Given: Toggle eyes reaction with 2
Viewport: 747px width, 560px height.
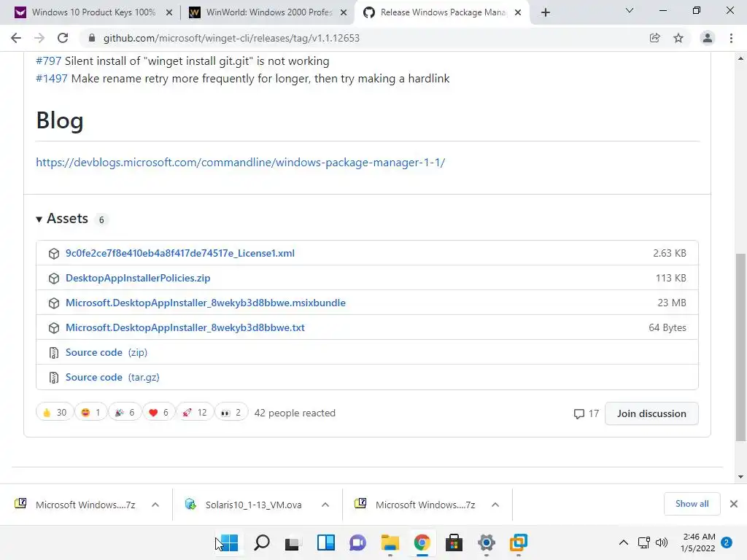Looking at the screenshot, I should (231, 413).
